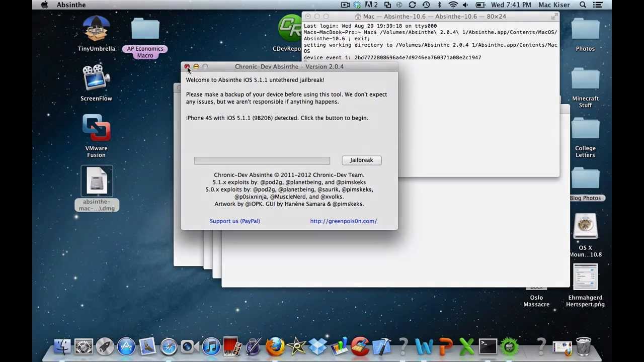Select the AP Economics Macro folder

pos(145,38)
